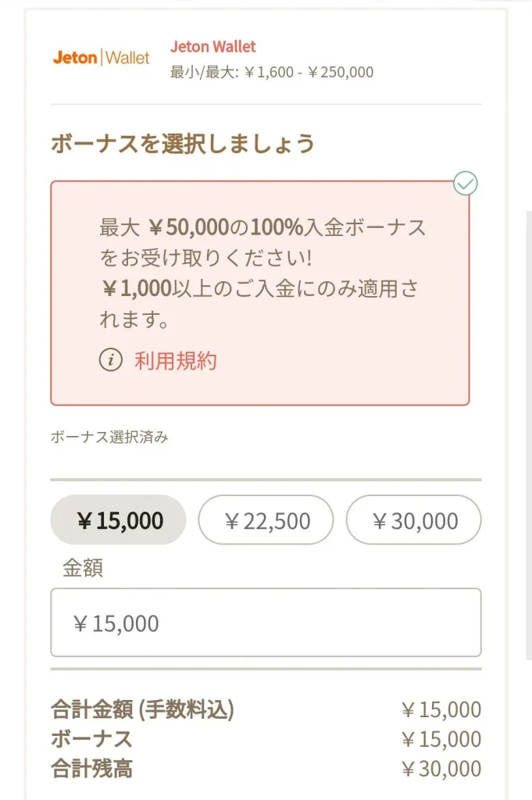The height and width of the screenshot is (800, 532).
Task: Open the 利用規約 terms link
Action: pyautogui.click(x=176, y=361)
